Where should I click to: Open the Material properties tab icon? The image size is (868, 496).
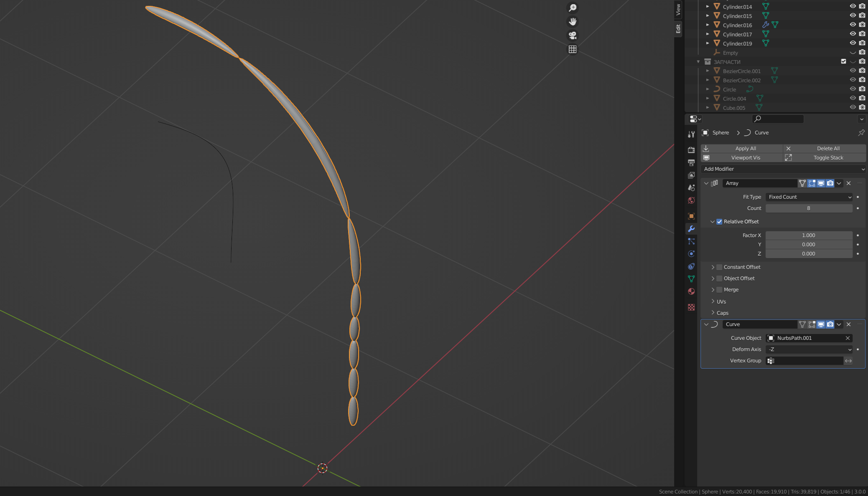click(x=691, y=291)
